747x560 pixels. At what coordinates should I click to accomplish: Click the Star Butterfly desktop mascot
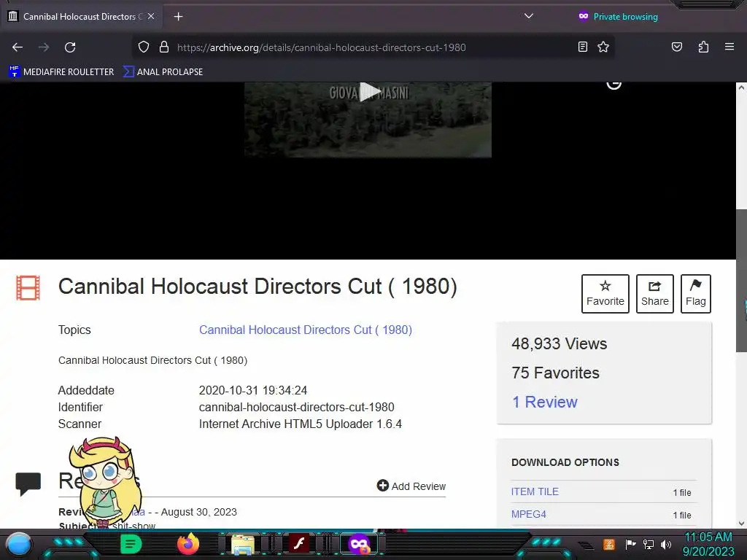[x=105, y=482]
